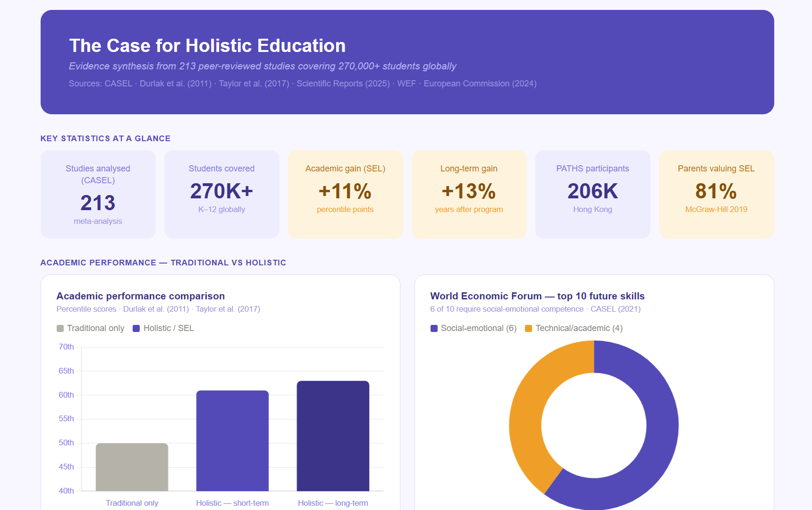812x510 pixels.
Task: Click the 60th axis label
Action: (66, 395)
